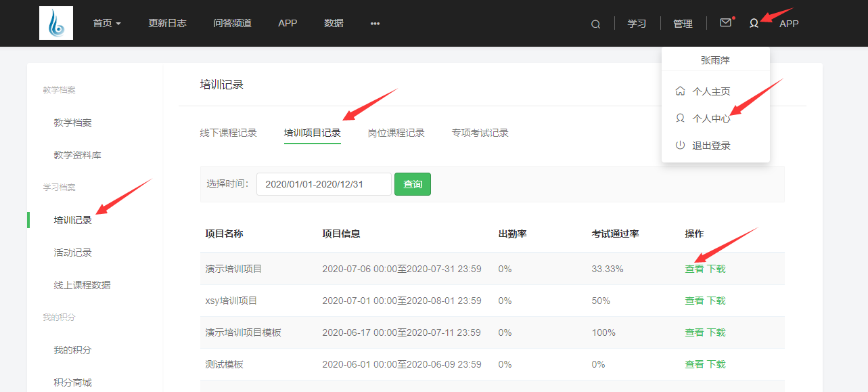
Task: Click the date range input field
Action: click(323, 184)
